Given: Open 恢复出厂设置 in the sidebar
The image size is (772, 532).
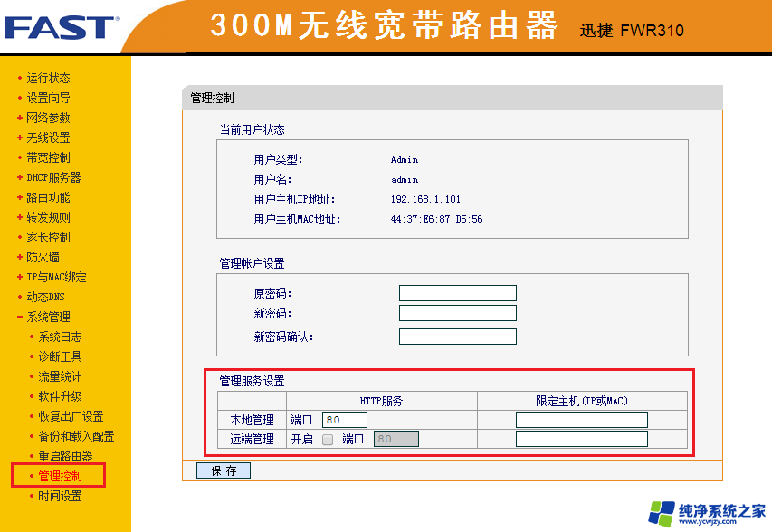Looking at the screenshot, I should pyautogui.click(x=70, y=416).
